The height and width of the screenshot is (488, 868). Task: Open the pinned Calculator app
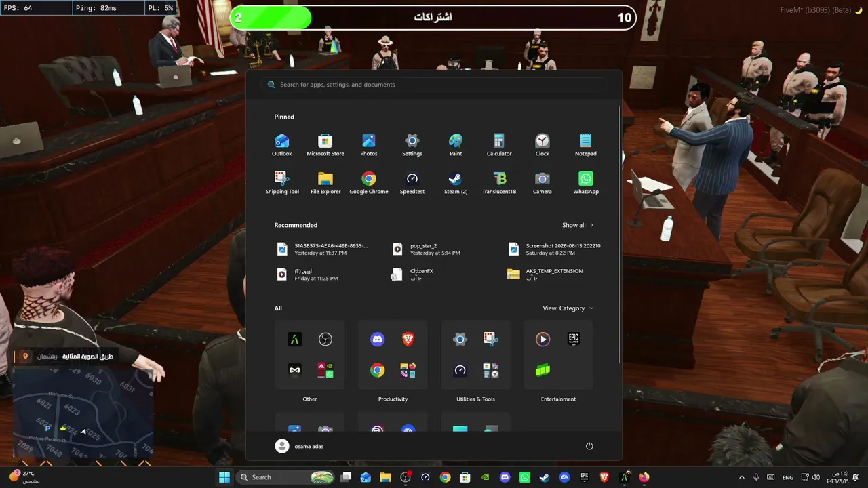[499, 145]
